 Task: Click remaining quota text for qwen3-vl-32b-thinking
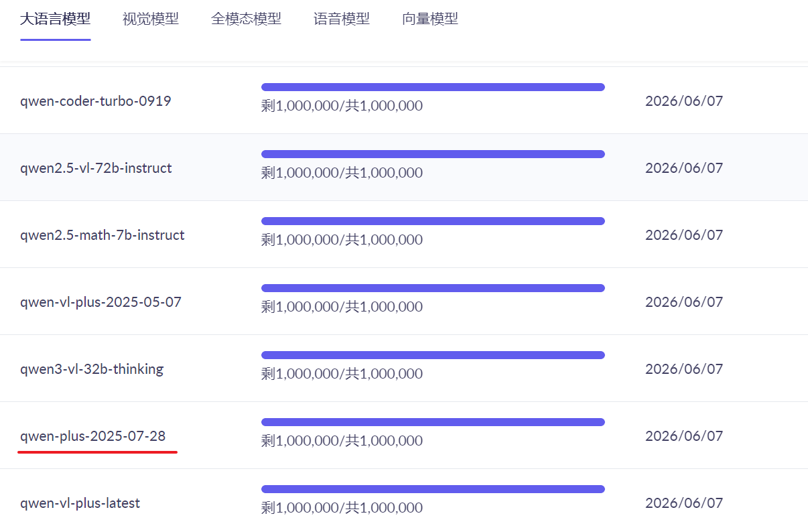coord(342,374)
